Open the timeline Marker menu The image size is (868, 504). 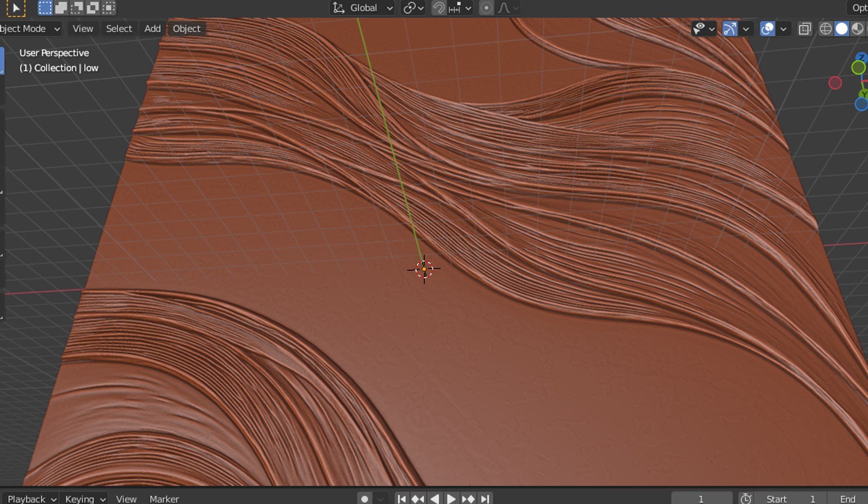tap(164, 498)
